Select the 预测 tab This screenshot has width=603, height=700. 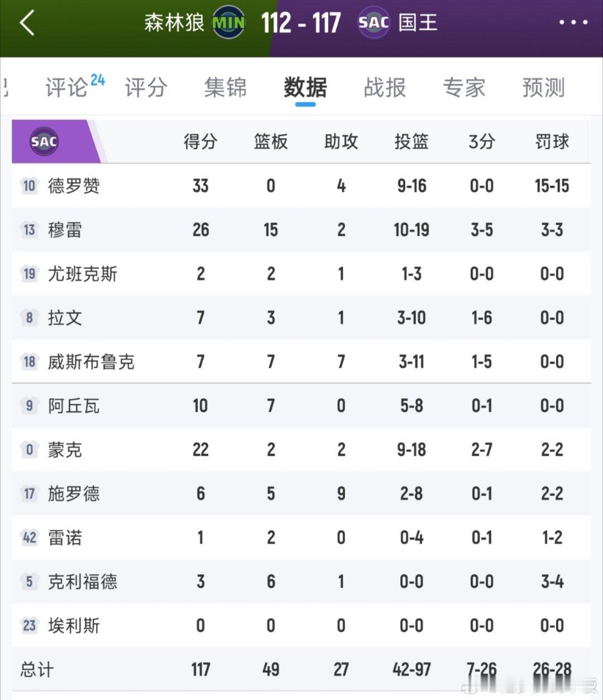(x=543, y=88)
